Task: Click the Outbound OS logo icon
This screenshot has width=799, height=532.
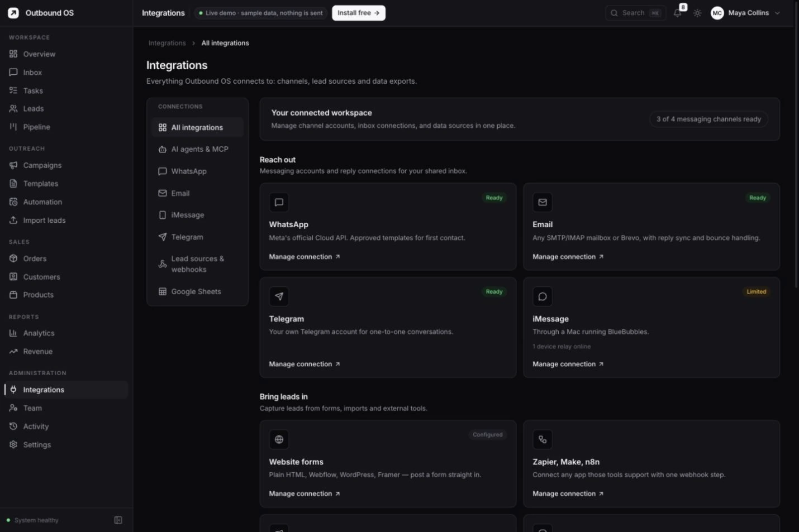Action: click(13, 13)
